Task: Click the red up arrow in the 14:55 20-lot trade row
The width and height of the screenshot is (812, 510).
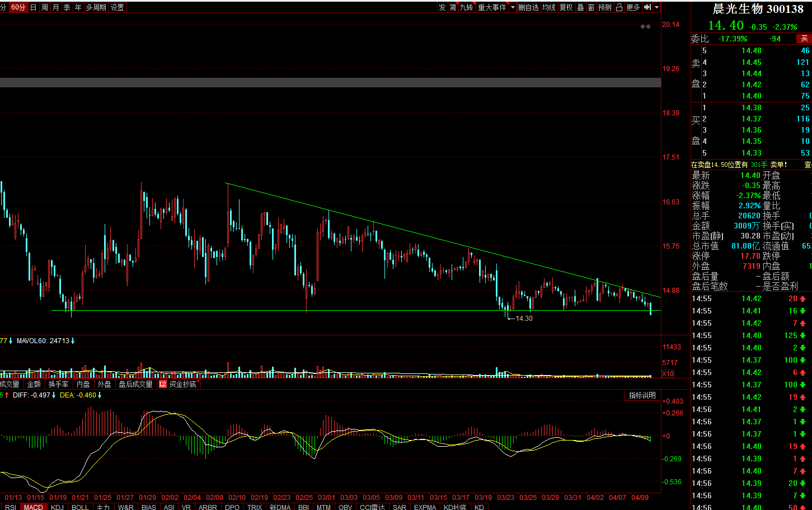Action: (x=803, y=299)
